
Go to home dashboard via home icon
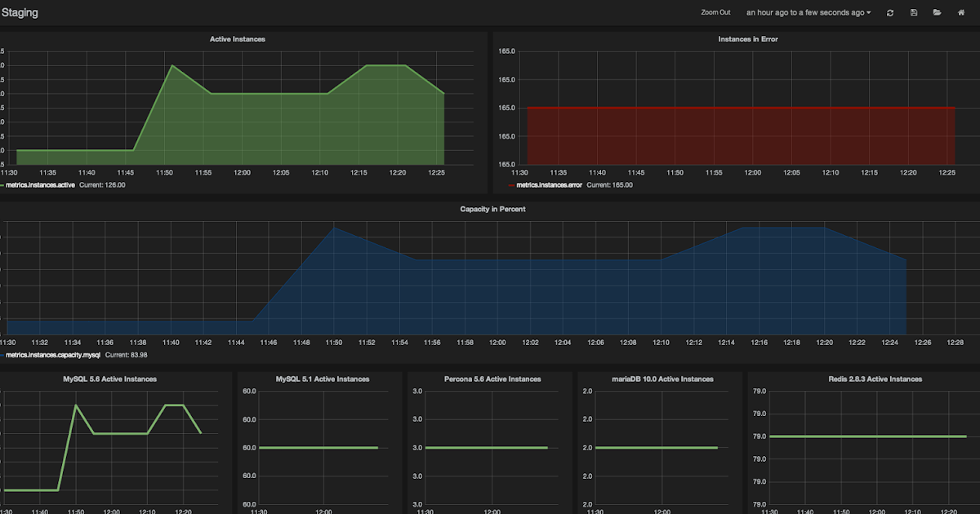960,12
